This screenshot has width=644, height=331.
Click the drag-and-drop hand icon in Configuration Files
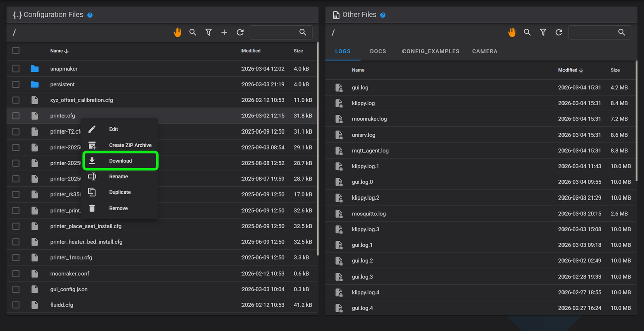tap(177, 32)
